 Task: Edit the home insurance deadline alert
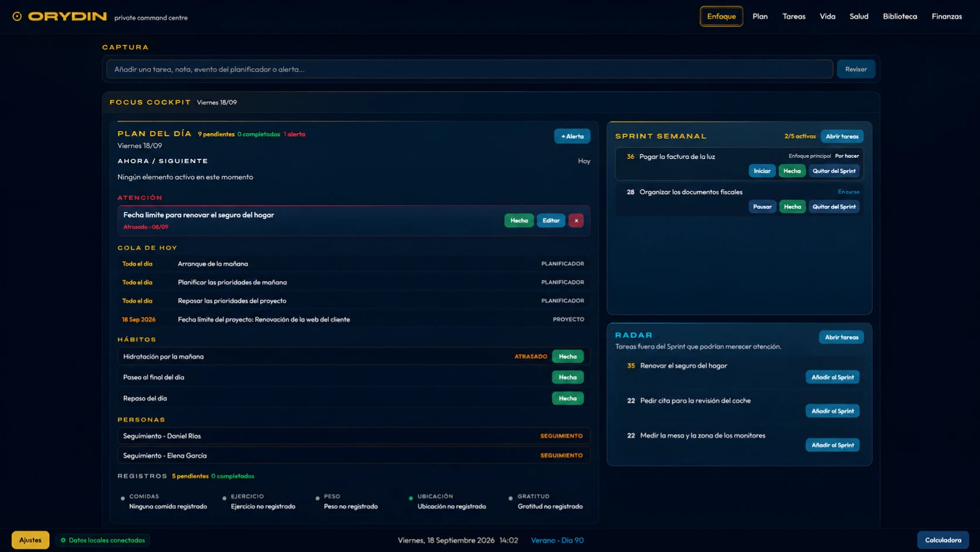[x=551, y=221]
